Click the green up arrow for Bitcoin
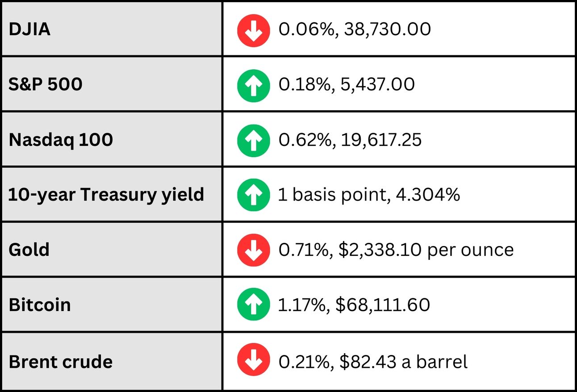The image size is (577, 392). click(253, 305)
